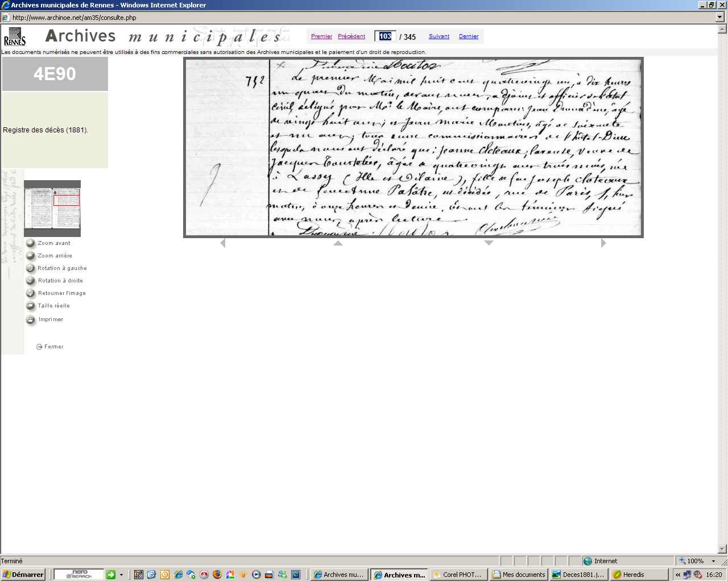This screenshot has height=582, width=728.
Task: Pan the register image right arrow
Action: coord(603,243)
